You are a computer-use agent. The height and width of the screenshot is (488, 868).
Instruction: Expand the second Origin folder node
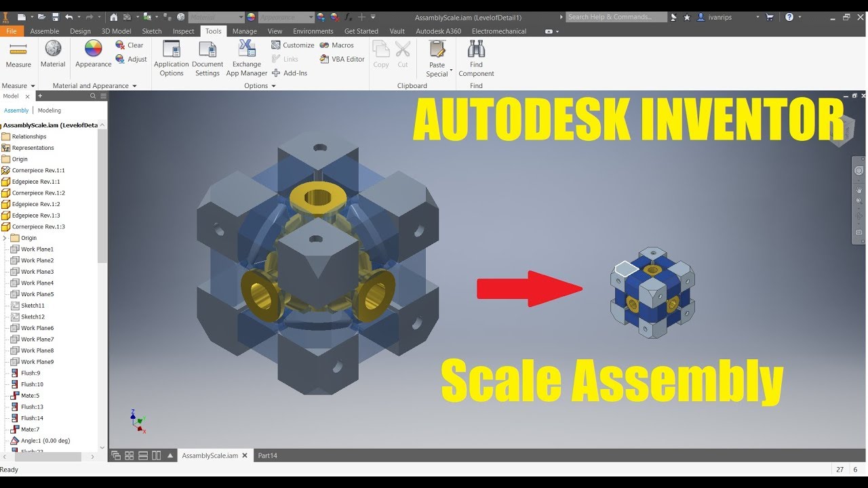point(5,238)
